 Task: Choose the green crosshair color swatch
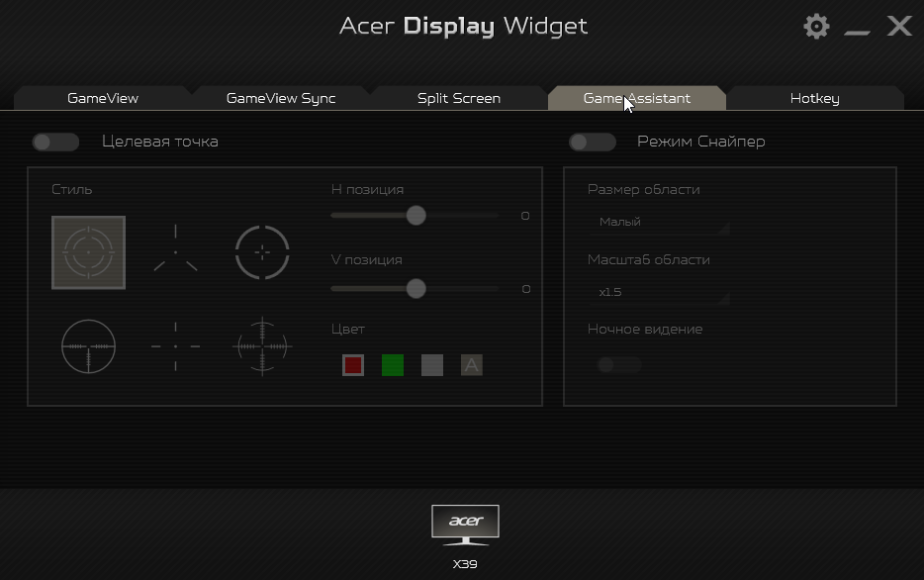tap(393, 365)
